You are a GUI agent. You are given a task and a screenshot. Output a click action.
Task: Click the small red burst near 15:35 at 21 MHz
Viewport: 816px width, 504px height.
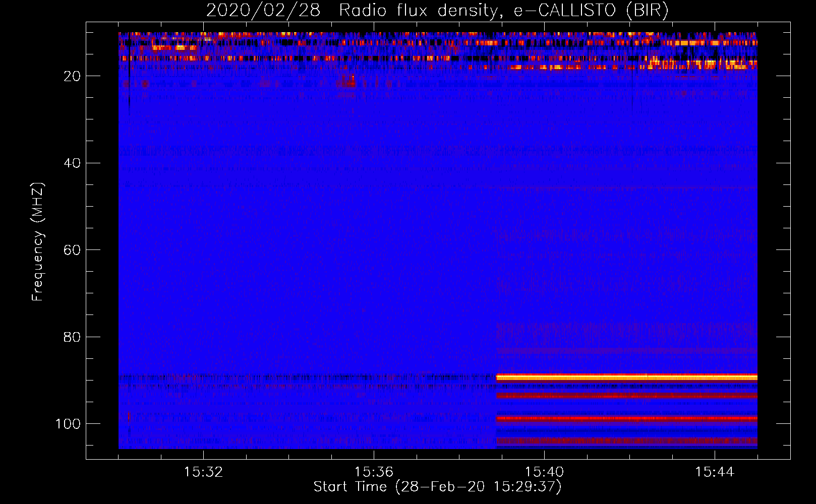tap(347, 82)
